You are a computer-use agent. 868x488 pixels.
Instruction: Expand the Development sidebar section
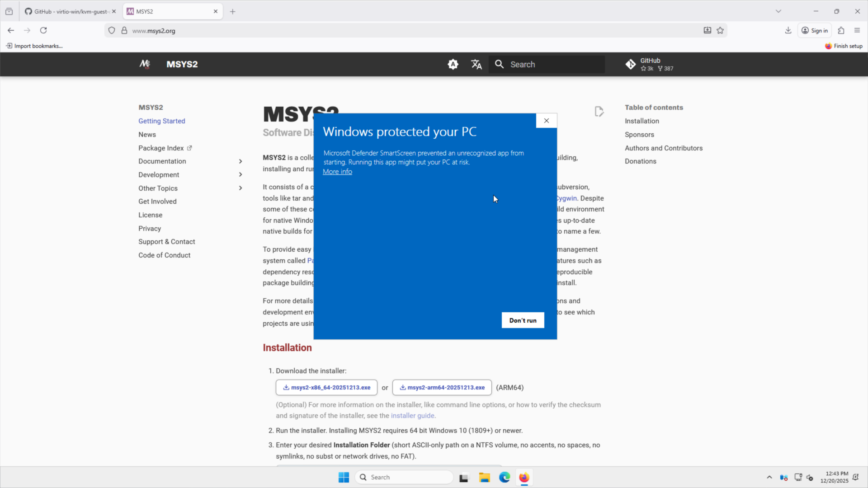(x=240, y=175)
